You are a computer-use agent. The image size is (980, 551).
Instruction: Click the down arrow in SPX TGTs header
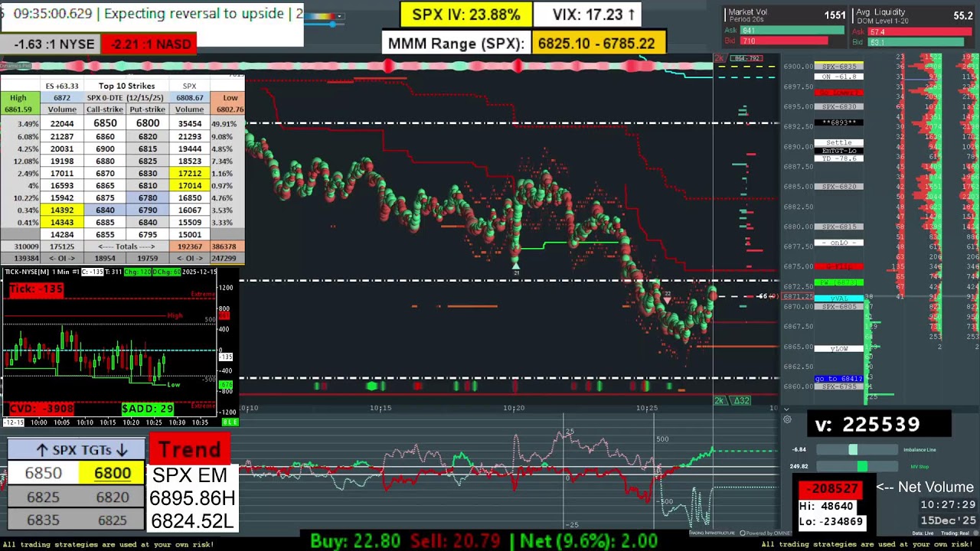[x=121, y=450]
